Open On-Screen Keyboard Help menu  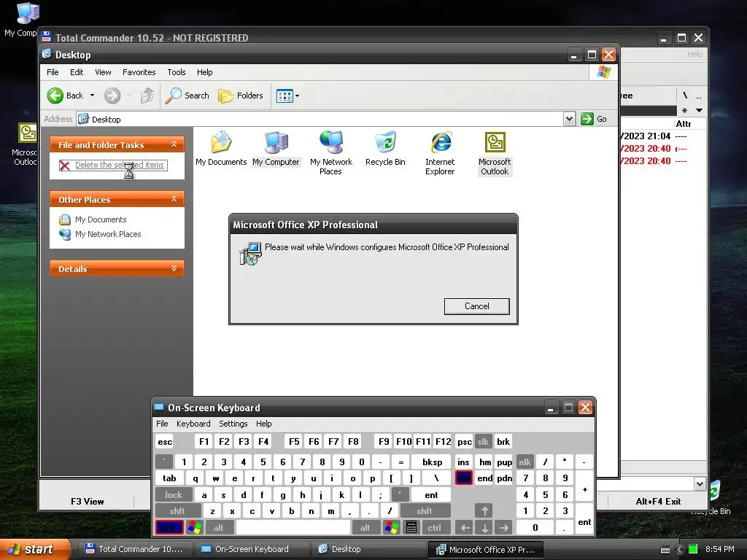(263, 424)
